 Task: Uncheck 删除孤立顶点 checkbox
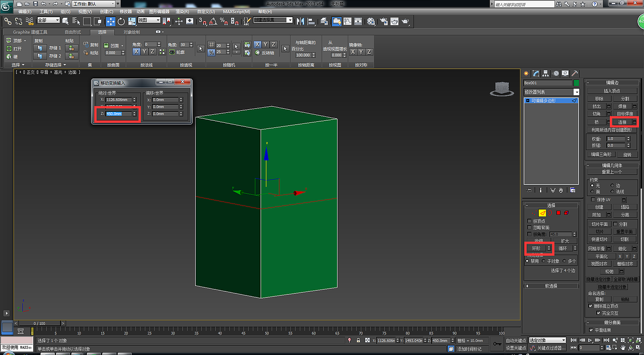click(590, 306)
